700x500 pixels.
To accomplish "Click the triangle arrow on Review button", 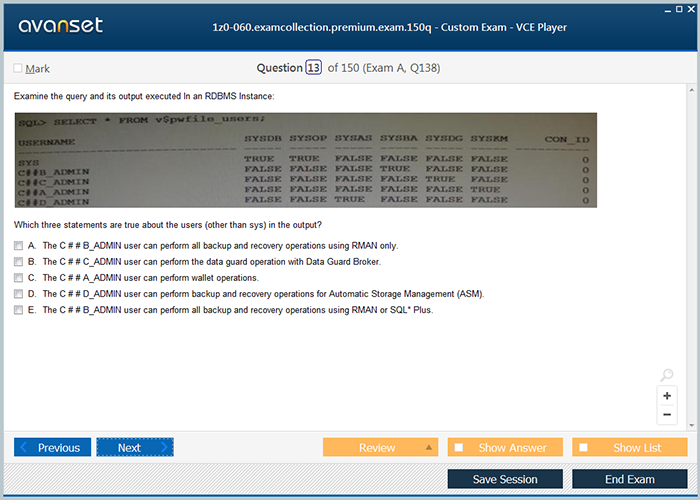I will [x=429, y=447].
